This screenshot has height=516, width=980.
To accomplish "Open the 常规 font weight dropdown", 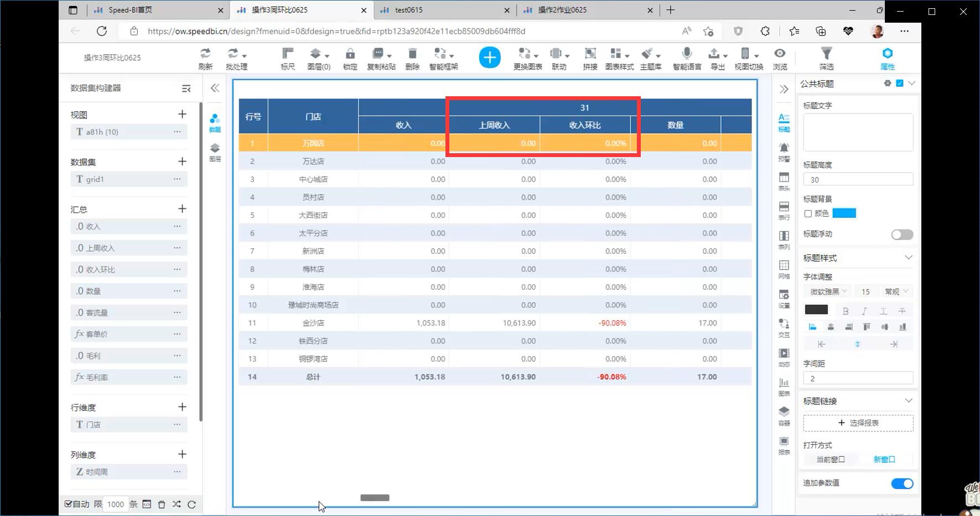I will pos(896,291).
